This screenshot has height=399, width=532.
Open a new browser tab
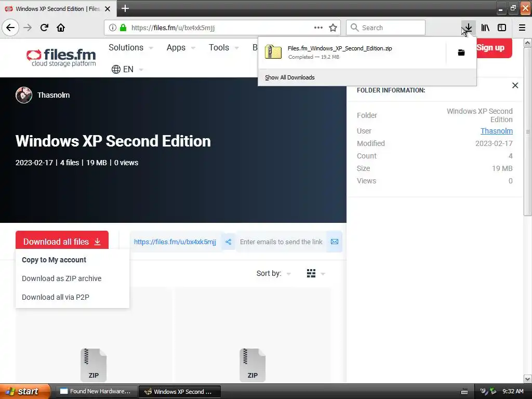click(125, 8)
